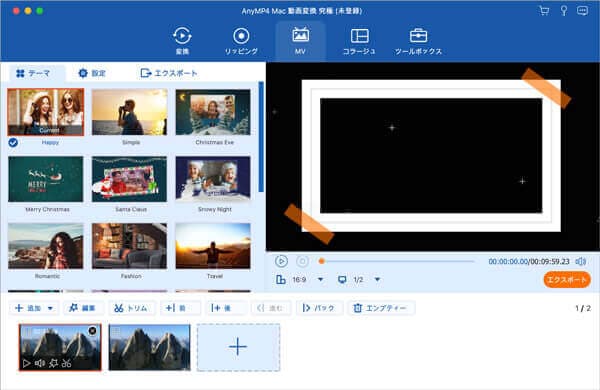The image size is (600, 390).
Task: Click the 後 insert-after button
Action: click(226, 308)
